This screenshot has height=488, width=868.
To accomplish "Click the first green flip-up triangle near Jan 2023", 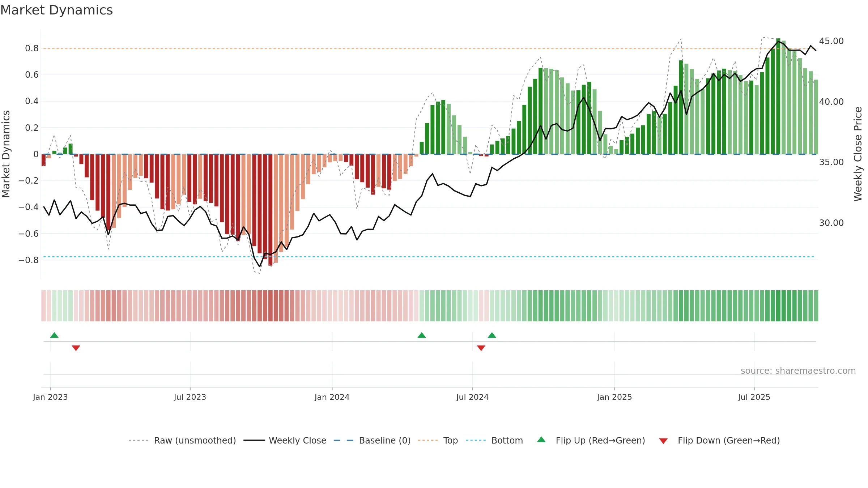I will tap(54, 335).
